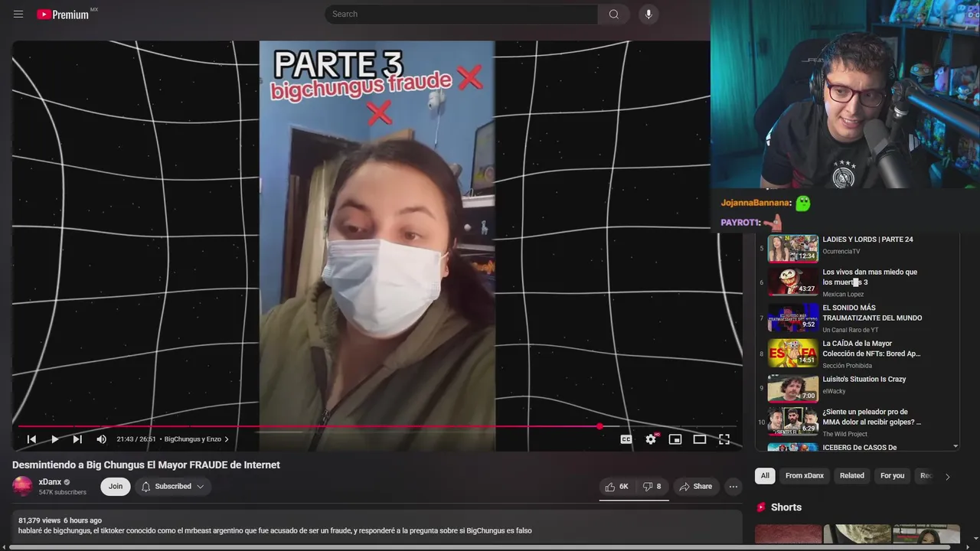Viewport: 980px width, 551px height.
Task: Skip to next video
Action: pos(77,439)
